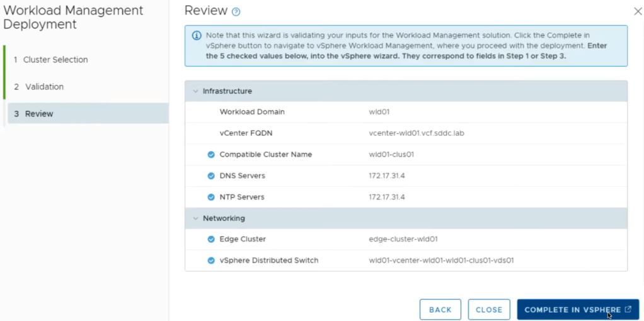This screenshot has width=644, height=321.
Task: Click the vSphere Distributed Switch value text
Action: coord(441,261)
